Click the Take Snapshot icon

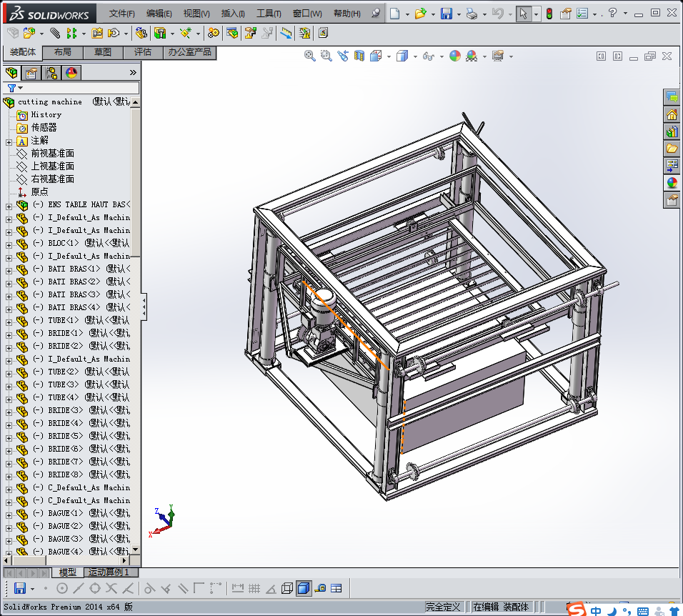click(x=323, y=33)
